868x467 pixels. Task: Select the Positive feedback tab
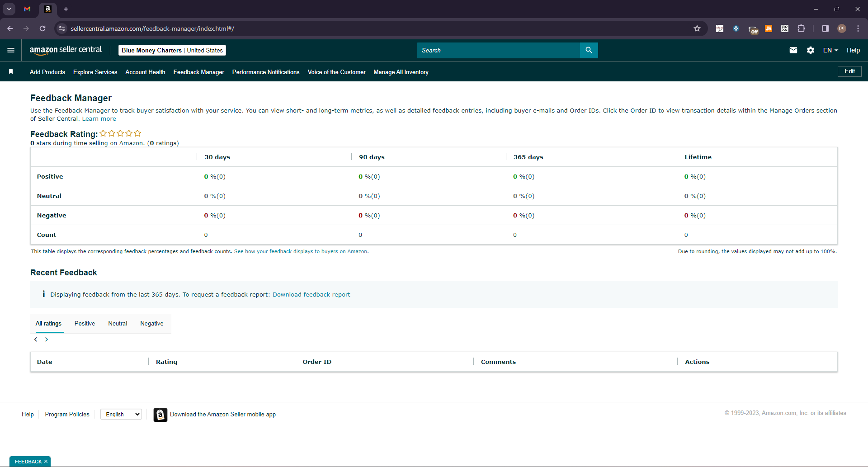point(85,324)
